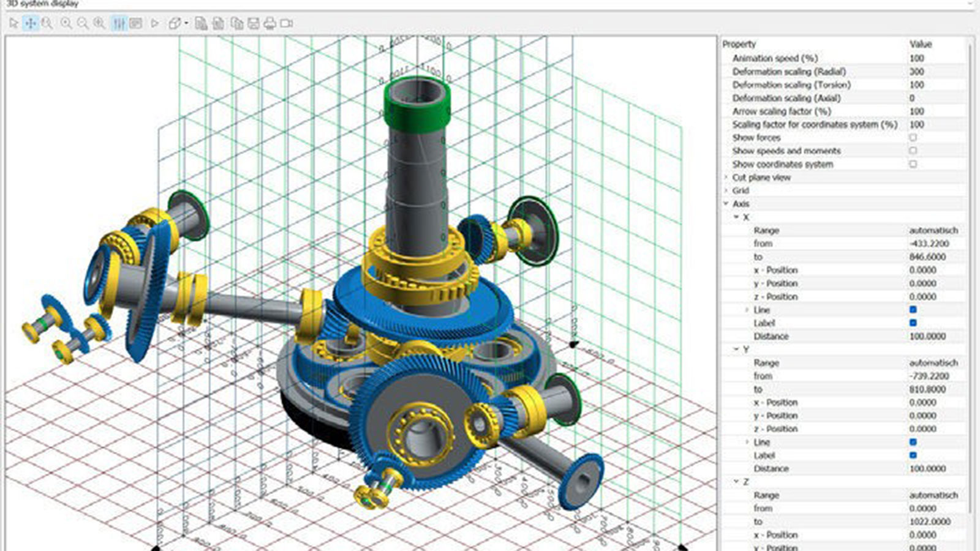Click the video camera record icon
This screenshot has height=551, width=980.
(286, 23)
